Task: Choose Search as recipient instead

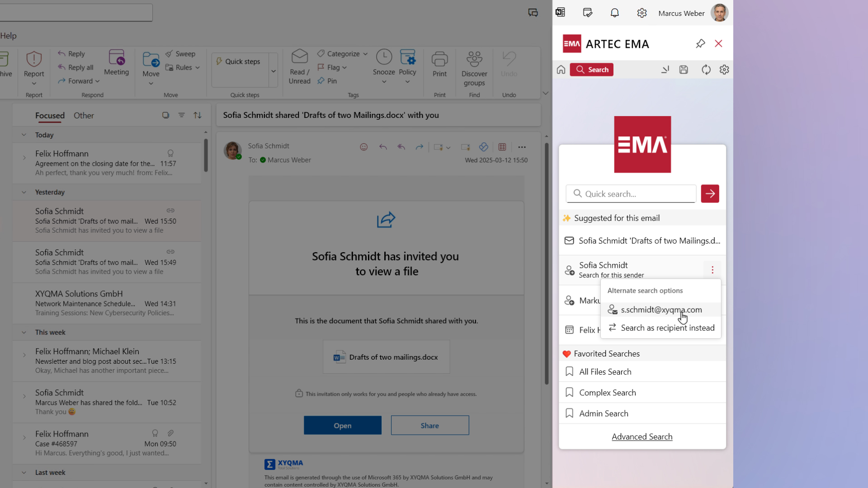Action: 667,328
